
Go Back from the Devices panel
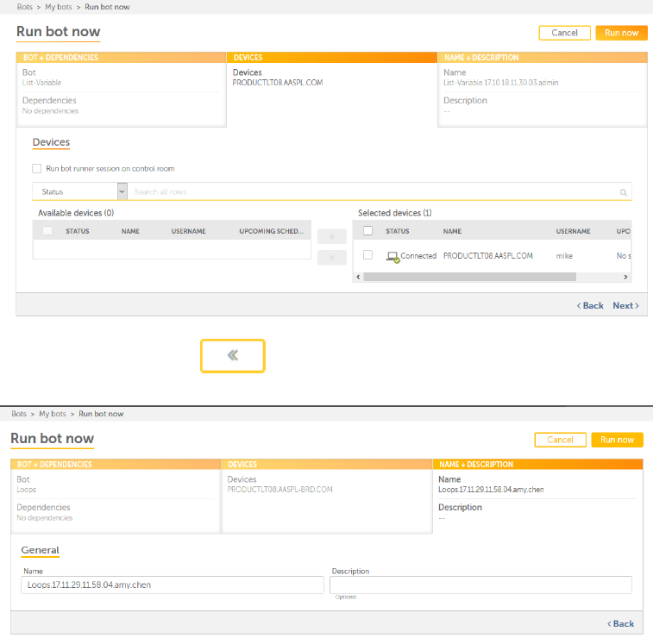coord(590,305)
